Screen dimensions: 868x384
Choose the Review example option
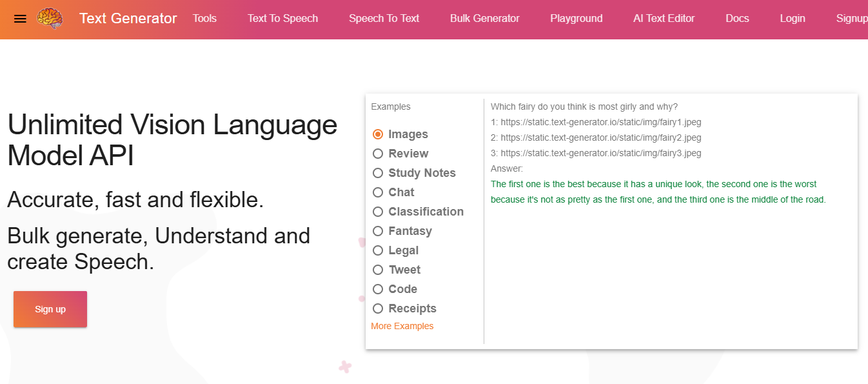pos(378,154)
